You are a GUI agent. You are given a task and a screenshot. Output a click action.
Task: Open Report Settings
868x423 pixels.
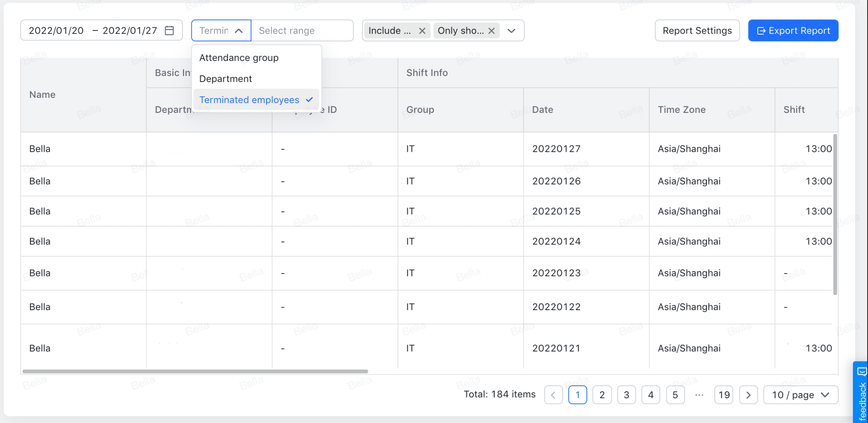pos(697,30)
